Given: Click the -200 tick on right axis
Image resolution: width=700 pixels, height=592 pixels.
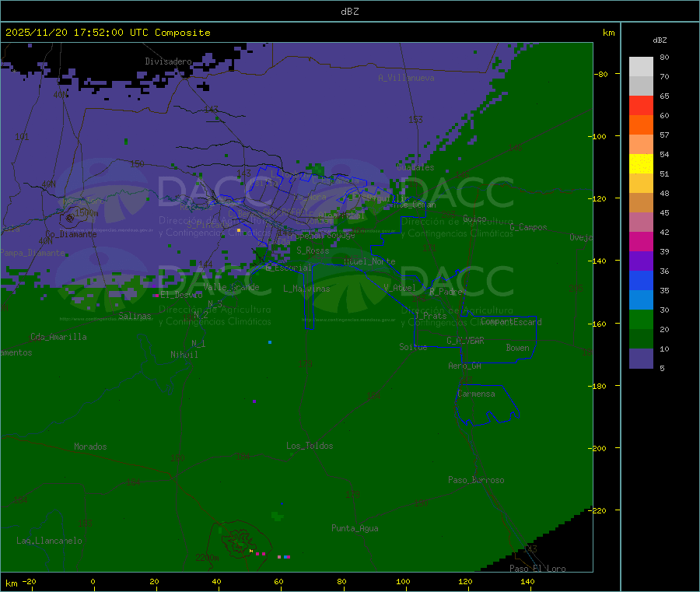Looking at the screenshot, I should (x=599, y=448).
